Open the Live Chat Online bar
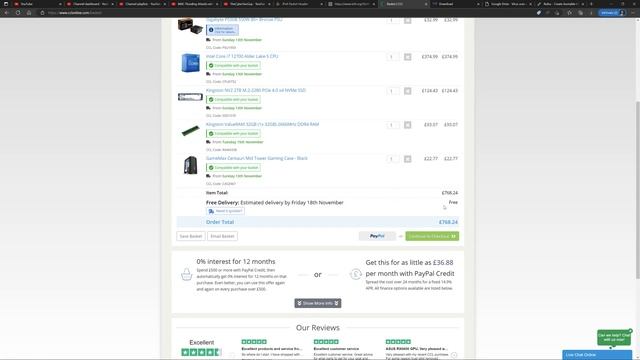This screenshot has width=640, height=360. [x=597, y=355]
